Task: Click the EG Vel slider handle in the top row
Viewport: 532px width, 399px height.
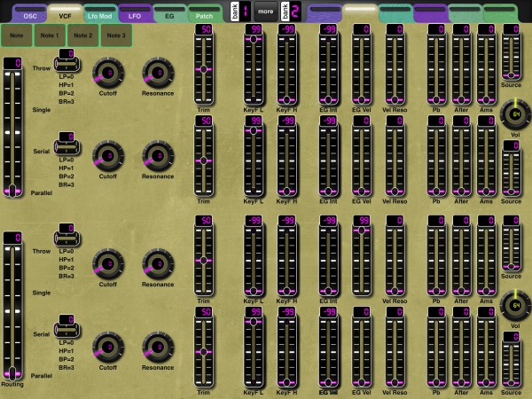Action: coord(362,99)
